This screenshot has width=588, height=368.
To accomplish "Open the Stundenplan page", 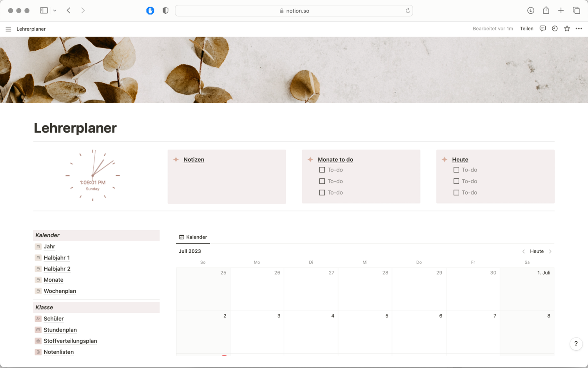I will tap(60, 330).
